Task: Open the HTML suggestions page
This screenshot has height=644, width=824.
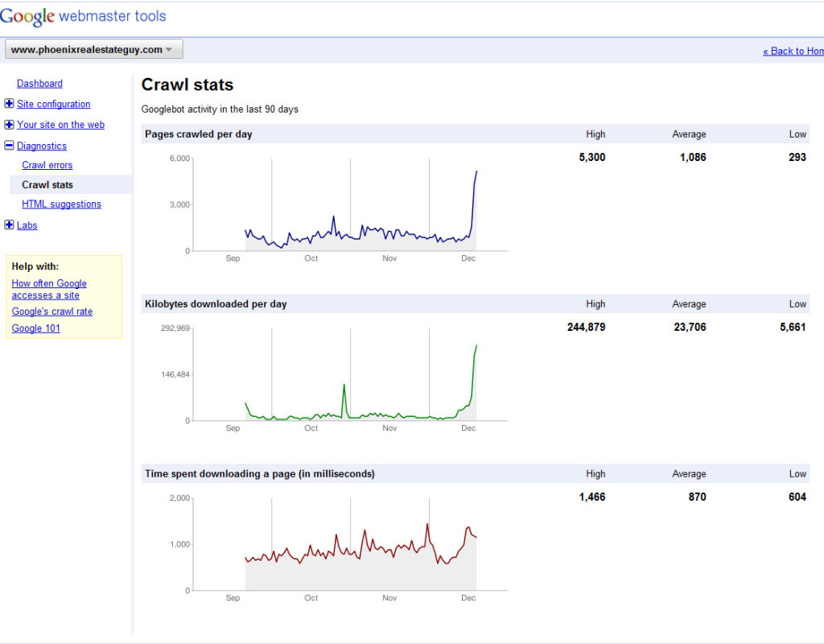Action: [x=61, y=204]
